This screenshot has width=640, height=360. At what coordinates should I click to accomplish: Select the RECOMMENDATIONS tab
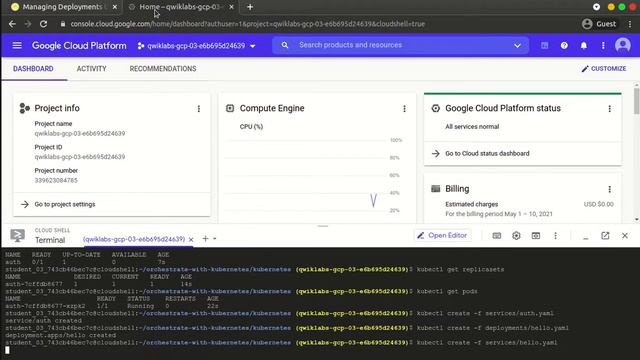coord(163,69)
